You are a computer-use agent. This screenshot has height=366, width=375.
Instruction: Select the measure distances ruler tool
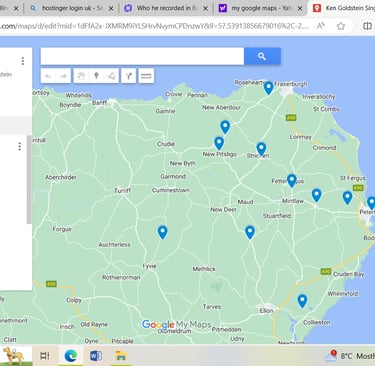tap(146, 76)
